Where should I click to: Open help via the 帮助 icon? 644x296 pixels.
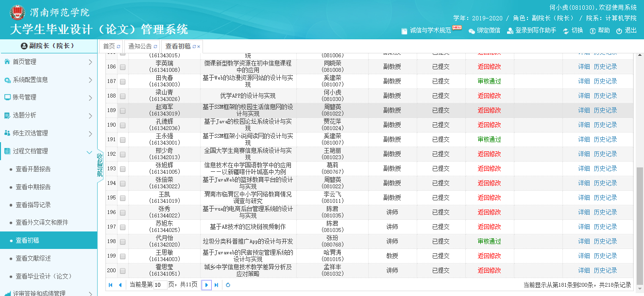coord(593,31)
